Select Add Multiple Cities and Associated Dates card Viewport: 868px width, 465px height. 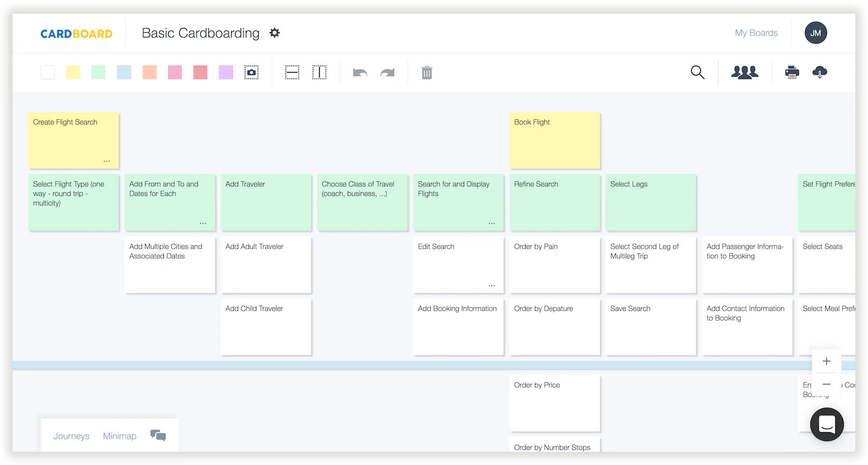point(170,264)
